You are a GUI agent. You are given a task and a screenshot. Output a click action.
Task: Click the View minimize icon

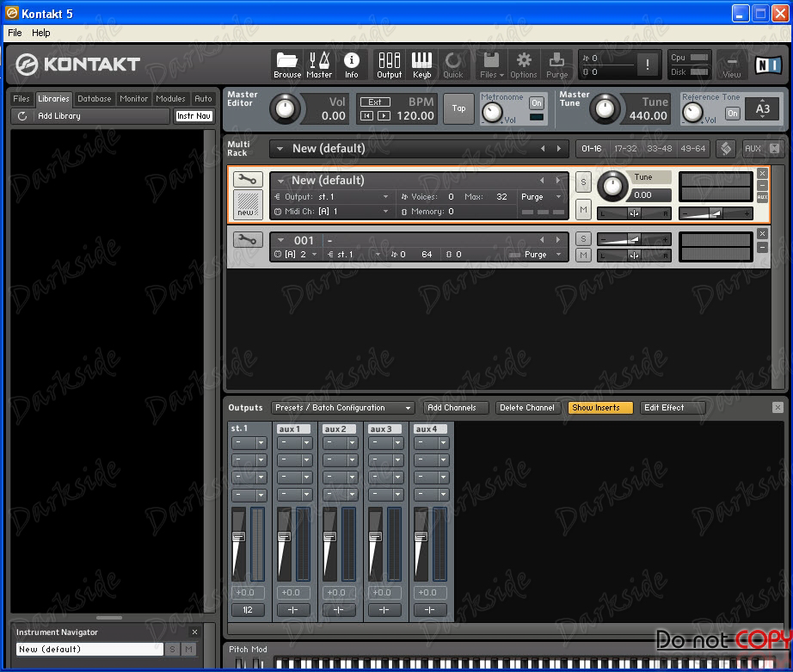pyautogui.click(x=731, y=65)
